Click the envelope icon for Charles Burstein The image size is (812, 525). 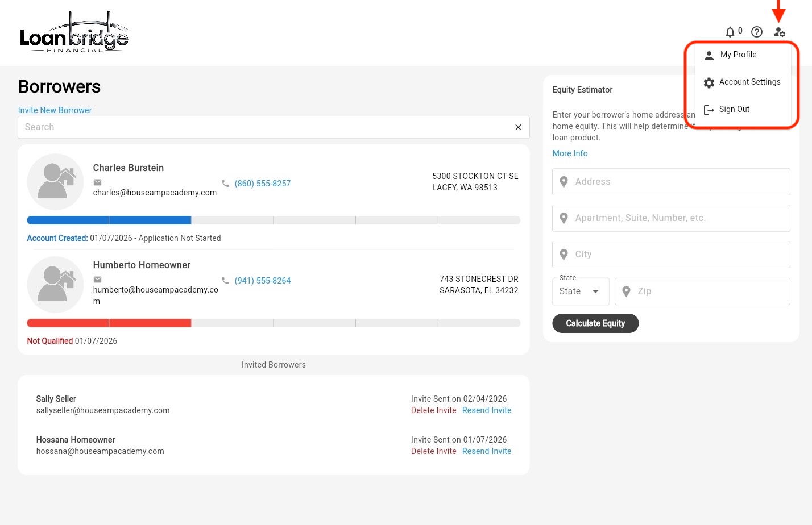(x=98, y=182)
